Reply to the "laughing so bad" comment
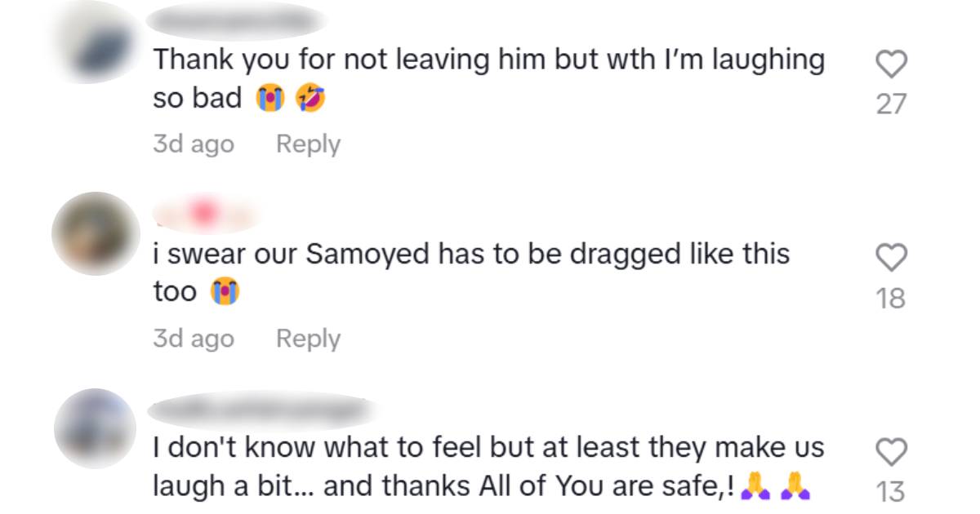The width and height of the screenshot is (980, 514). pos(308,144)
